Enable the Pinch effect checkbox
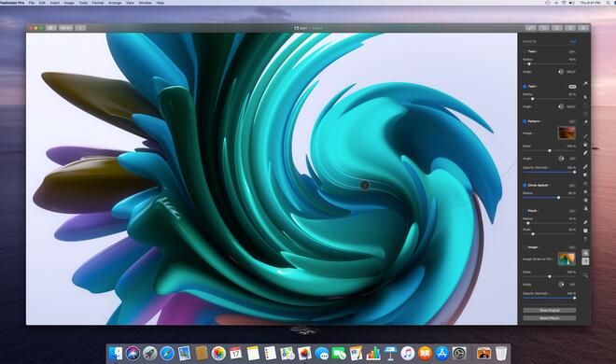 525,211
